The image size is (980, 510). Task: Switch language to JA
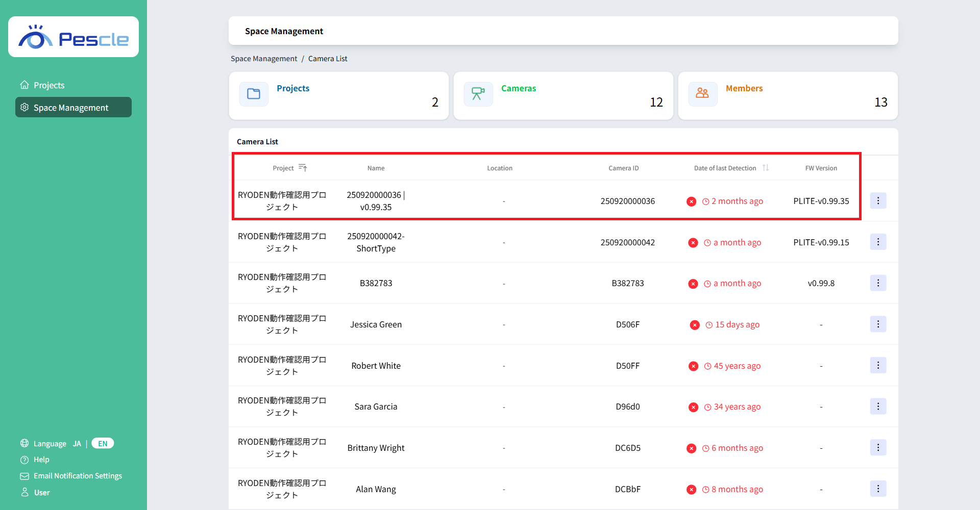point(77,444)
